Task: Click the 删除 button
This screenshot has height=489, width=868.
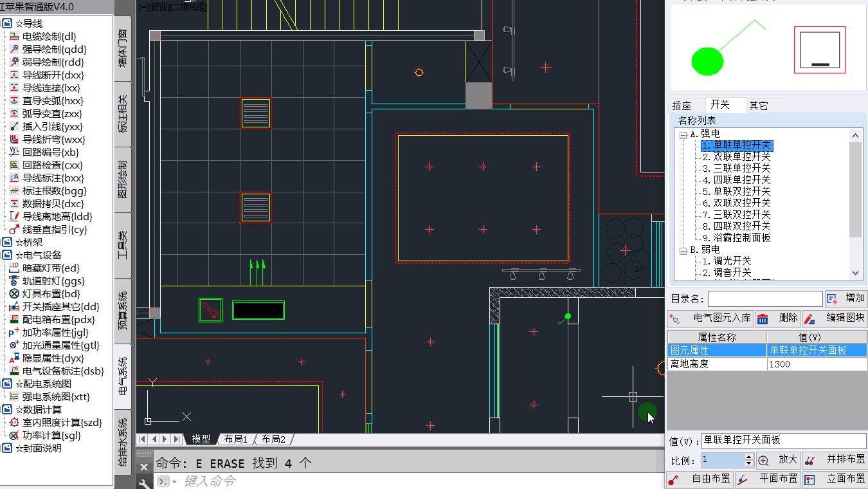Action: click(777, 318)
